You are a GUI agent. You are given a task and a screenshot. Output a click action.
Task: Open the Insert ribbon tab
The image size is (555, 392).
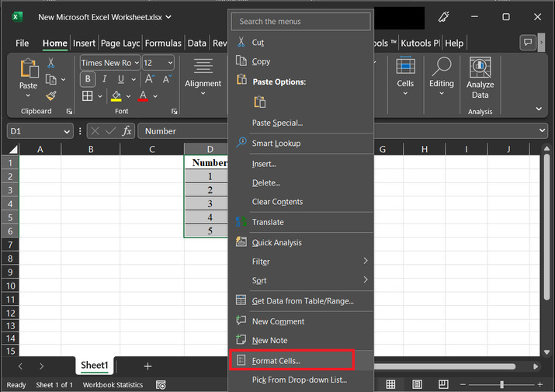(84, 43)
